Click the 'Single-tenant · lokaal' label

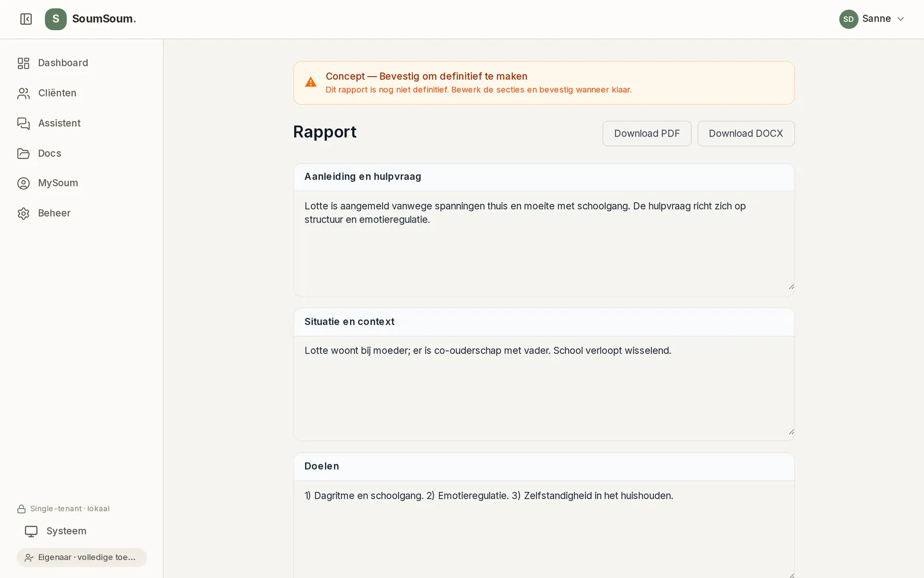[x=70, y=509]
